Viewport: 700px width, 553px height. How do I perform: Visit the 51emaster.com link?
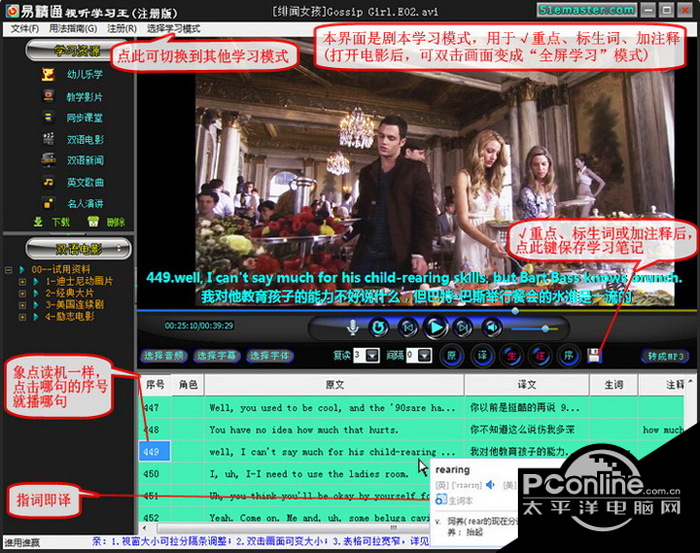tap(586, 10)
